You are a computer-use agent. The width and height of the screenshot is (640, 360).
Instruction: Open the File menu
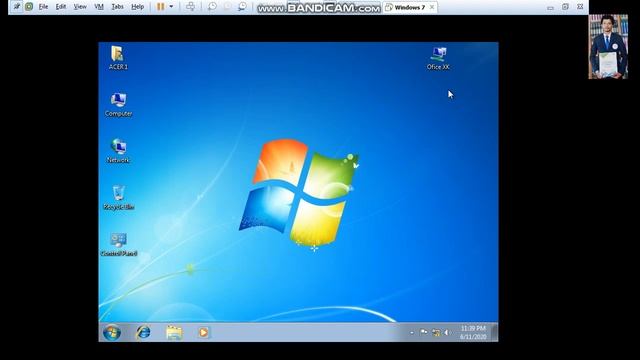coord(43,7)
